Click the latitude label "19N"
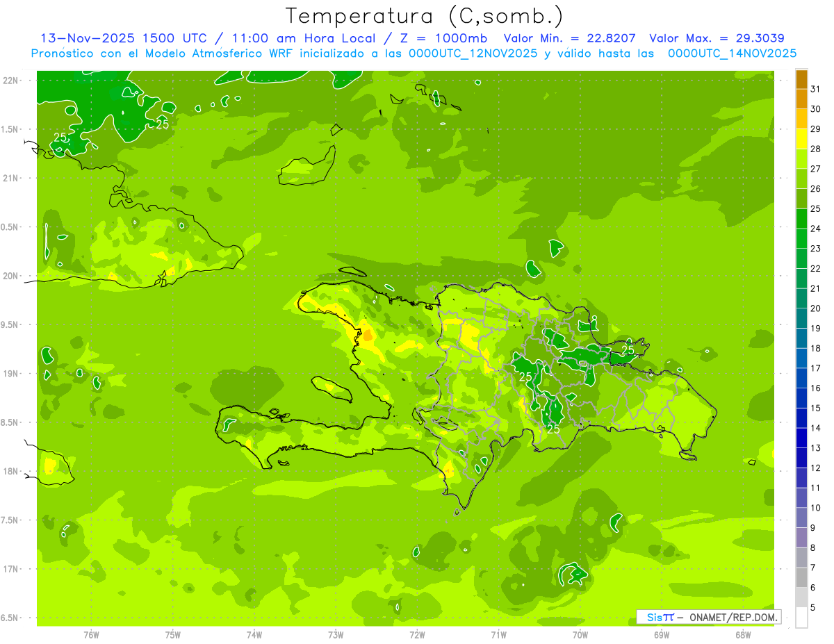834x644 pixels. click(11, 374)
